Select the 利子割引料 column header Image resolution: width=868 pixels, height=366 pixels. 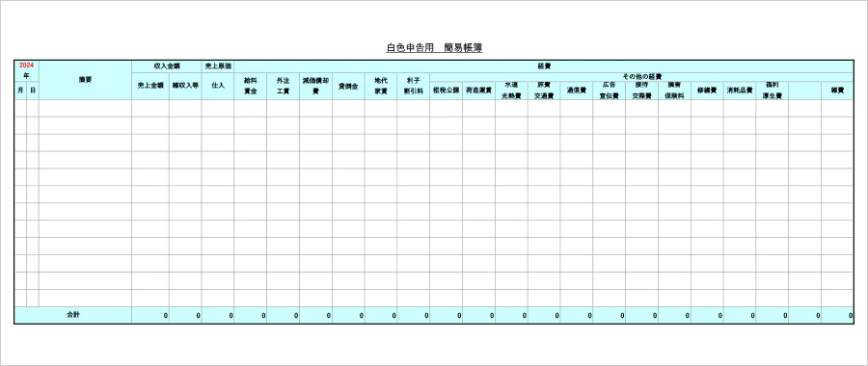pos(414,86)
